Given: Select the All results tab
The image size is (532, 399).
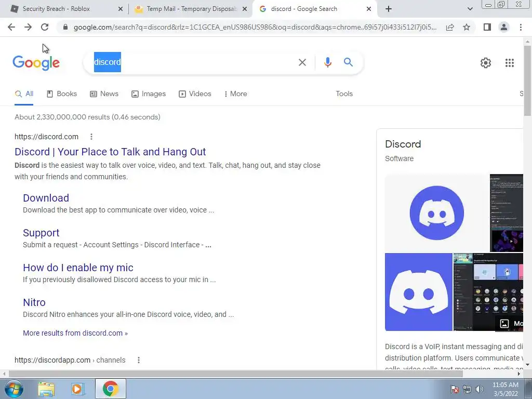Looking at the screenshot, I should pyautogui.click(x=24, y=94).
